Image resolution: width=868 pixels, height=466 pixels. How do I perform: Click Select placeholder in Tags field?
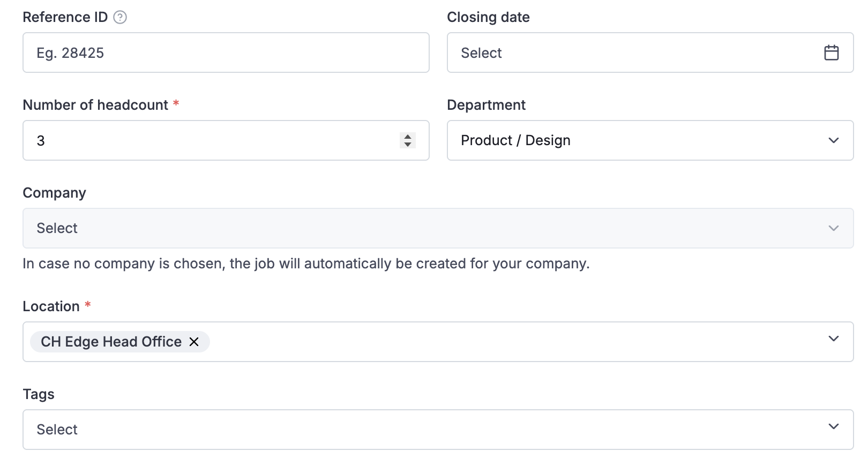click(57, 430)
